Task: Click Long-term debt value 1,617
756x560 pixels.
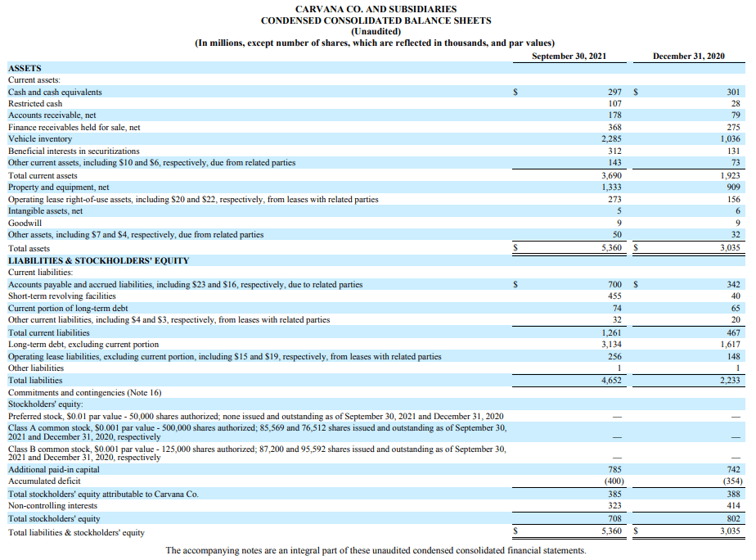Action: coord(731,345)
